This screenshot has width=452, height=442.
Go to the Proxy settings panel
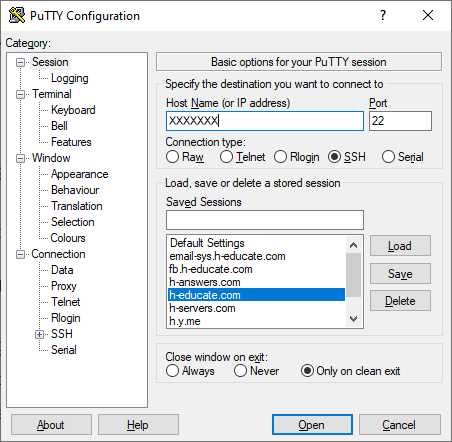point(64,286)
